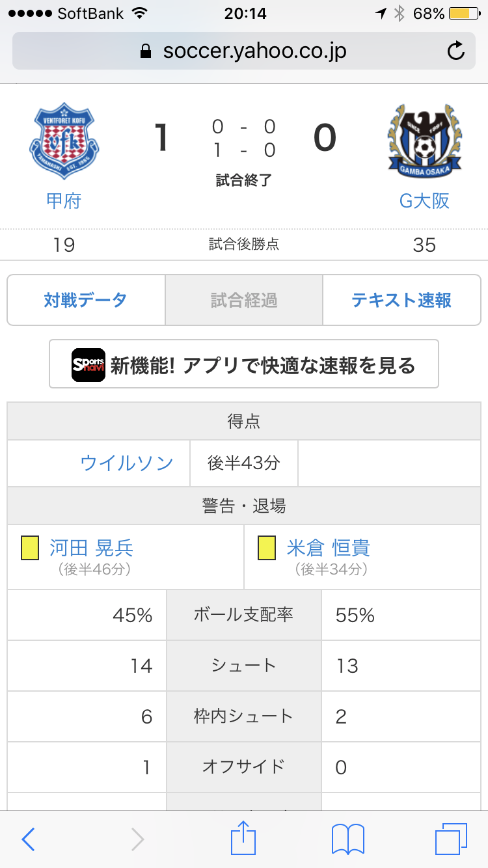Image resolution: width=488 pixels, height=868 pixels.
Task: Open goal scorer ウイルソン player page
Action: click(x=127, y=463)
